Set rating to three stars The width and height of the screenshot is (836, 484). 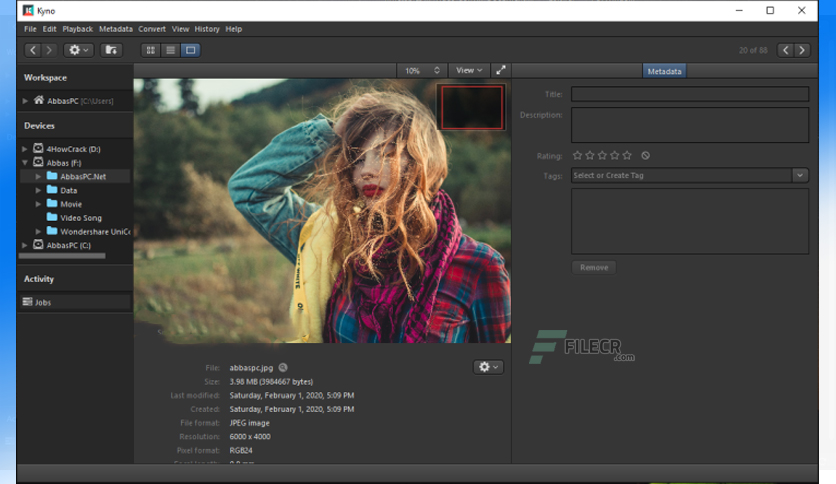click(602, 156)
